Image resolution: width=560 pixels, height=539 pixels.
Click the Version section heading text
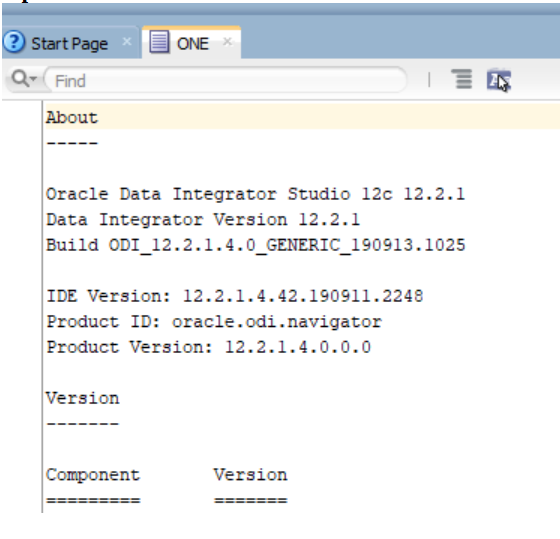[82, 398]
